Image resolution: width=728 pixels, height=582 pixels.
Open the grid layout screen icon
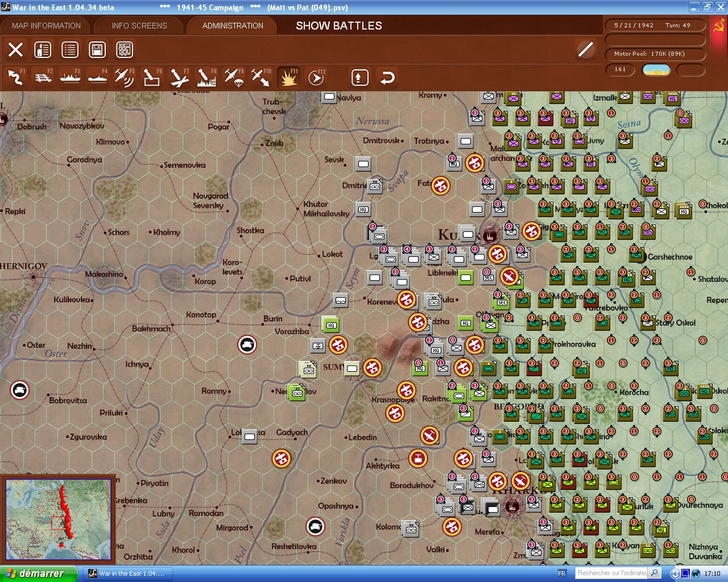click(x=125, y=50)
